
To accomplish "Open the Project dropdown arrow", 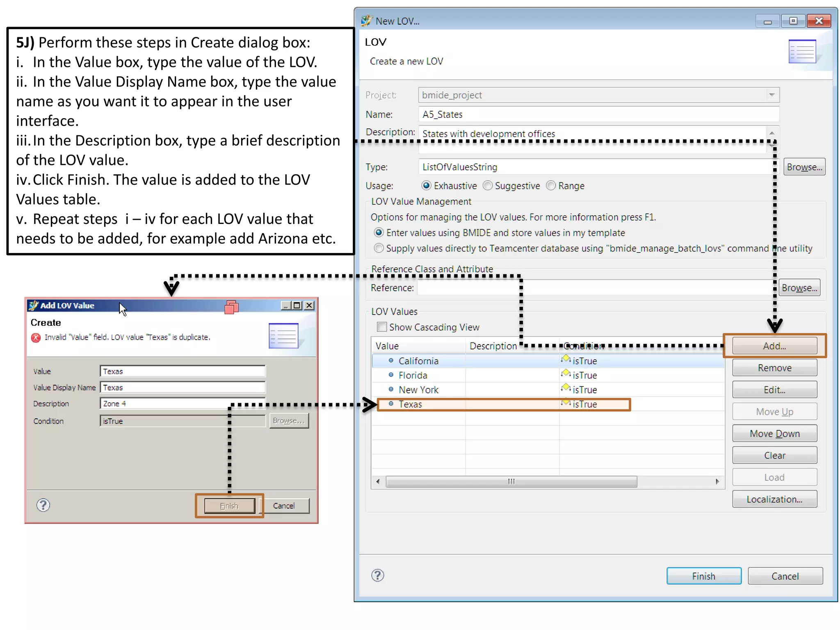I will click(x=772, y=95).
